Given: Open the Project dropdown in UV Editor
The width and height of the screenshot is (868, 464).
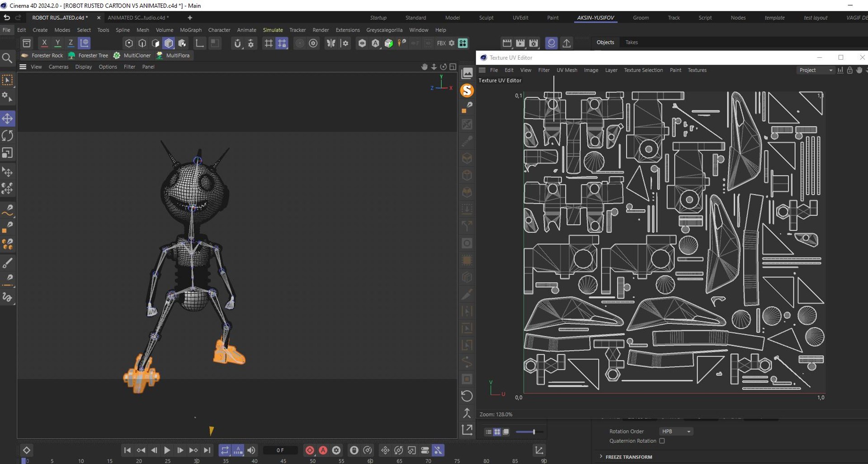Looking at the screenshot, I should point(816,70).
